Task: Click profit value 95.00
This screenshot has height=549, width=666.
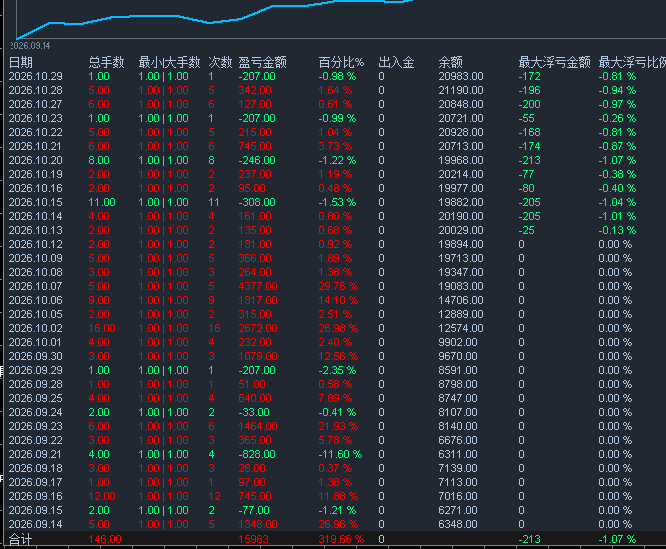Action: [252, 189]
